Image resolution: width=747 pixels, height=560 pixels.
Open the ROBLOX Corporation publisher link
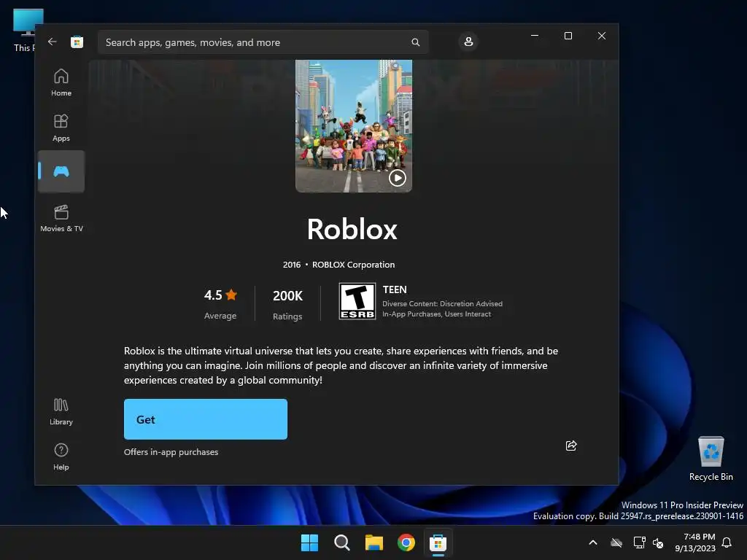353,265
